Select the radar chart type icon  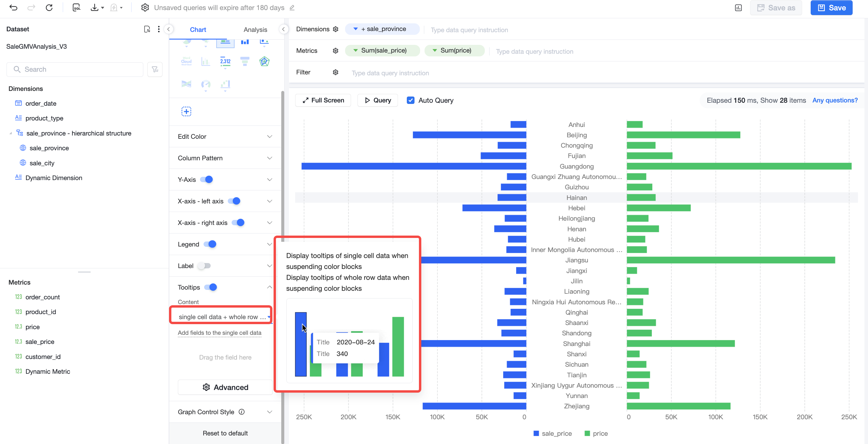264,61
